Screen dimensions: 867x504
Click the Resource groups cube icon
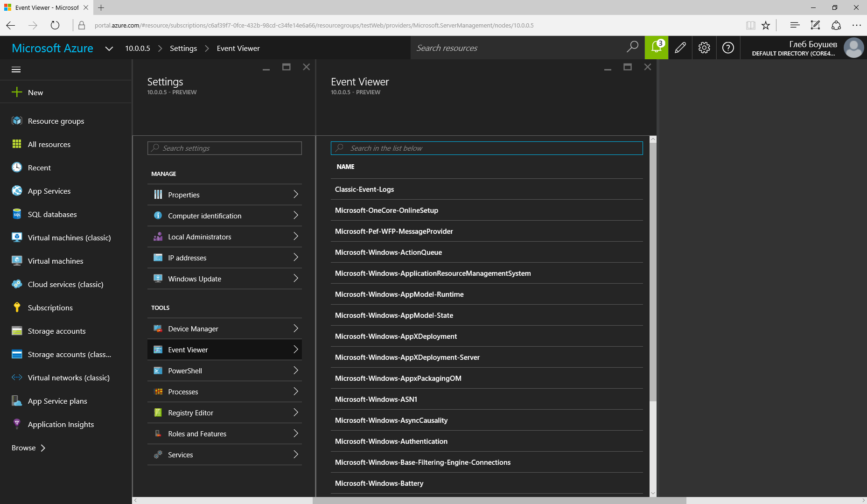point(17,121)
